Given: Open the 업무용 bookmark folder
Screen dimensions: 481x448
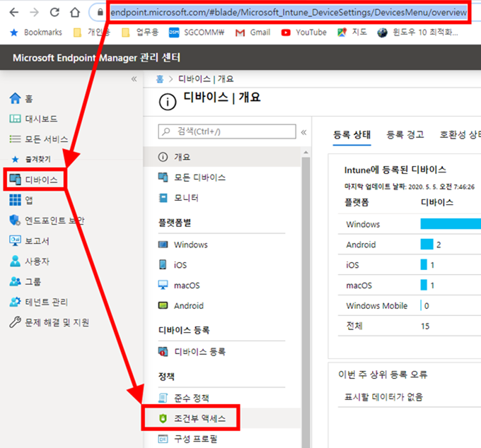Looking at the screenshot, I should click(x=140, y=33).
